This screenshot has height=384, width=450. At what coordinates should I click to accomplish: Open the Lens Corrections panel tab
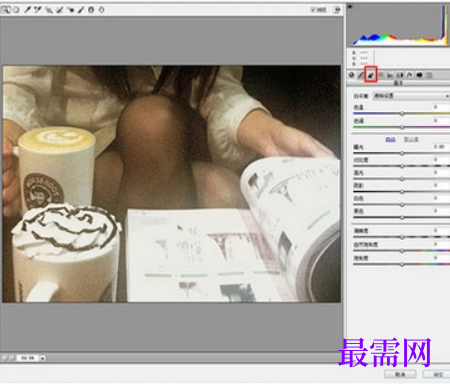coord(400,75)
